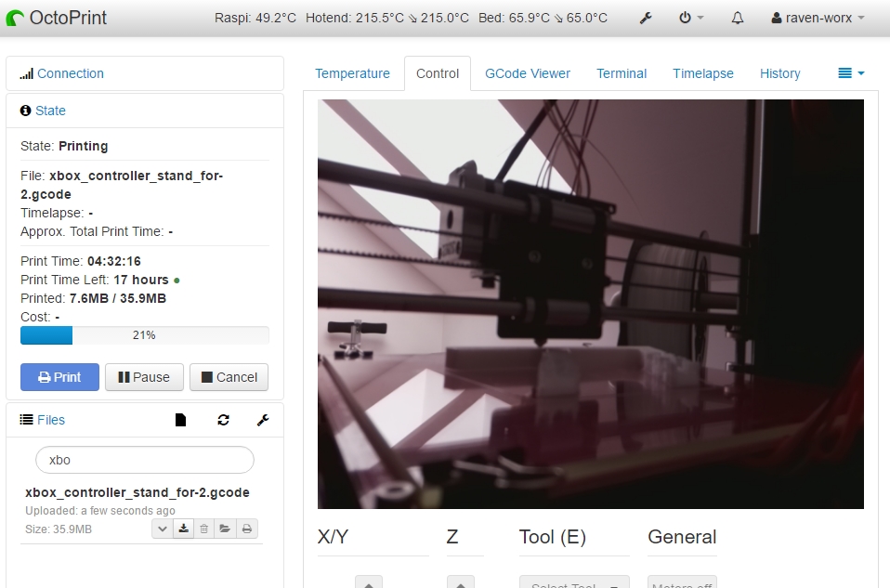Screen dimensions: 890x588
Task: Open the notifications bell
Action: click(x=738, y=19)
